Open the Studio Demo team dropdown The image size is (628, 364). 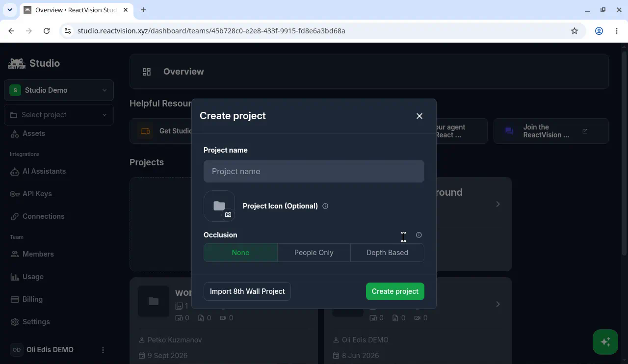(59, 90)
